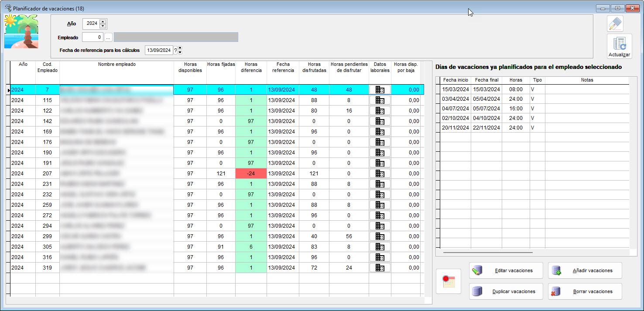644x311 pixels.
Task: Click the Editar vacaciones button
Action: click(x=506, y=270)
